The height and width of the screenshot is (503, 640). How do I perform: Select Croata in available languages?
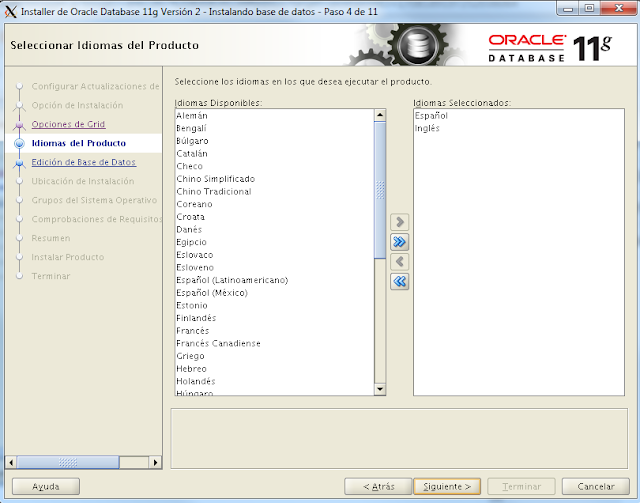[x=274, y=217]
